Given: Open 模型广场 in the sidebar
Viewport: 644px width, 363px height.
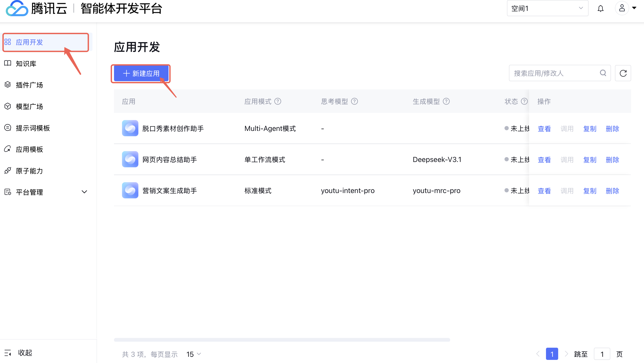Looking at the screenshot, I should click(x=29, y=106).
